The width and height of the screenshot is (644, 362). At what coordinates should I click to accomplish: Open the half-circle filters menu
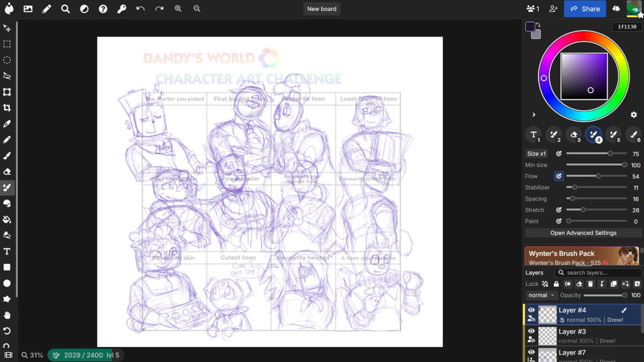84,9
